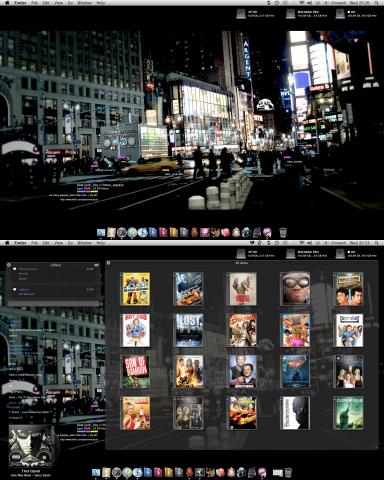Open Spotlight search beside the 20:33 clock
This screenshot has width=384, height=480.
[377, 243]
